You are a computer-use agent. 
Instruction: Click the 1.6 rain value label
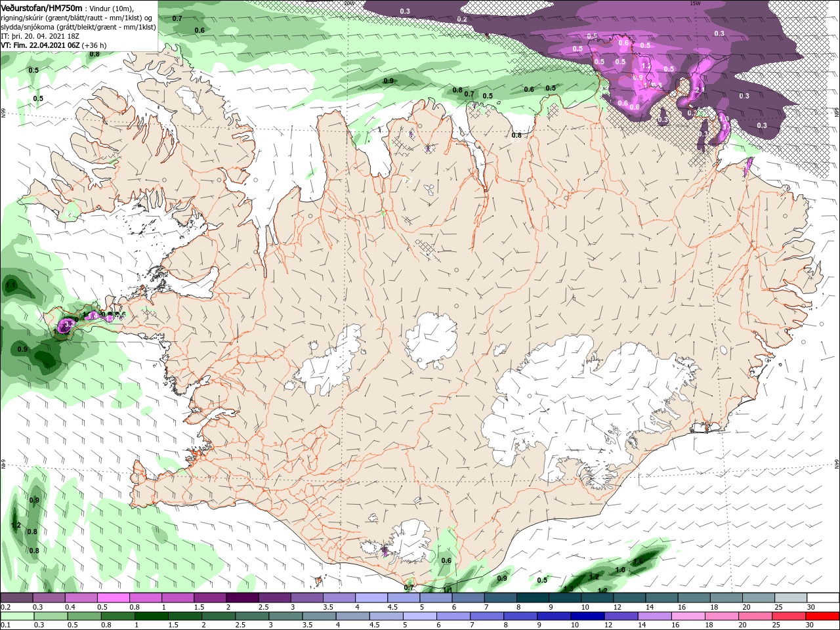coord(638,562)
